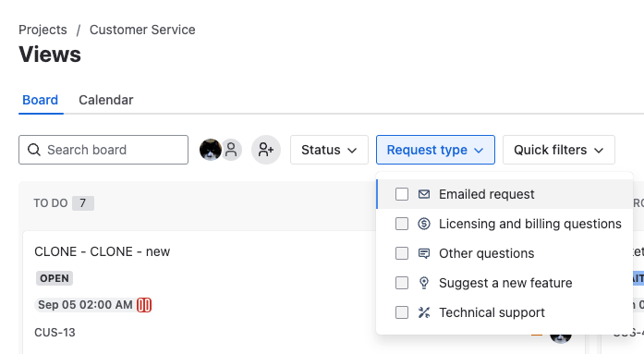Click the add people icon button
This screenshot has width=644, height=354.
coord(266,150)
